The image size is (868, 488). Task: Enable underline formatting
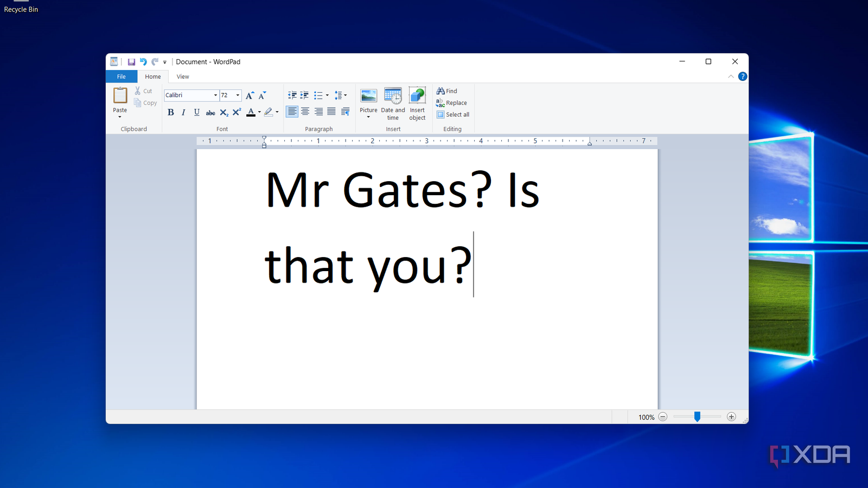(196, 112)
